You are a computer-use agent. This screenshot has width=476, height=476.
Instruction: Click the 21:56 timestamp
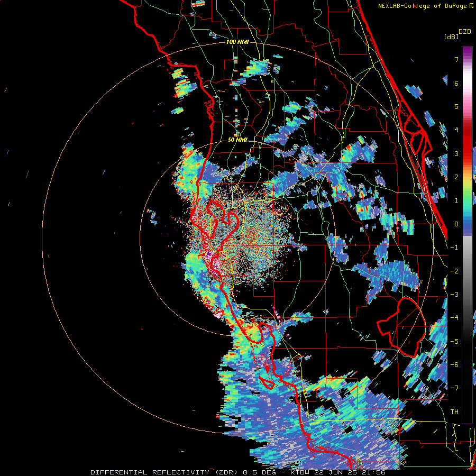click(374, 472)
